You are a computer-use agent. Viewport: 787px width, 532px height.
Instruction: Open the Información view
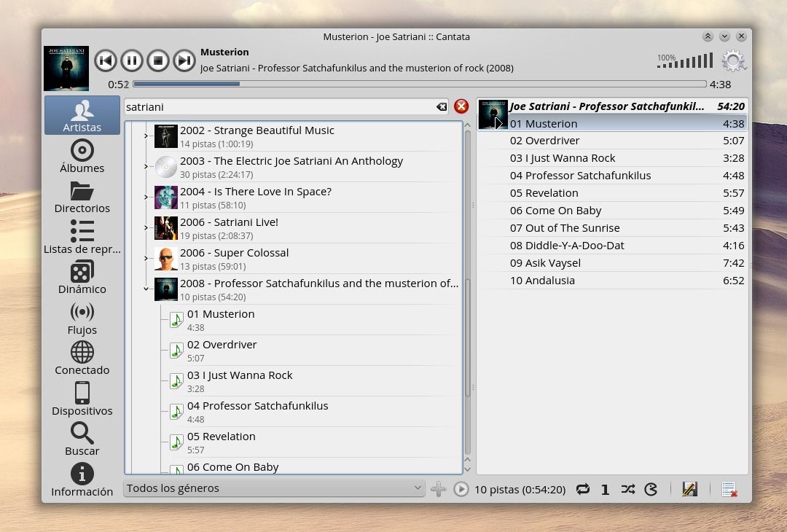[x=82, y=480]
